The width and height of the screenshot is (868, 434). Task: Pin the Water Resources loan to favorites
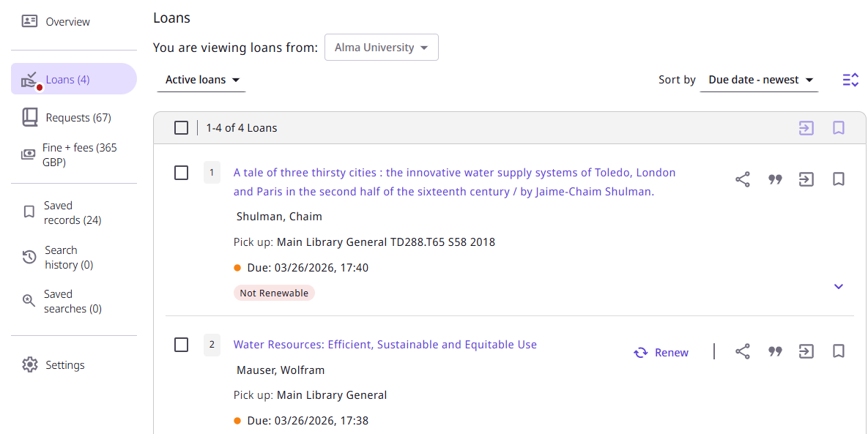tap(838, 351)
